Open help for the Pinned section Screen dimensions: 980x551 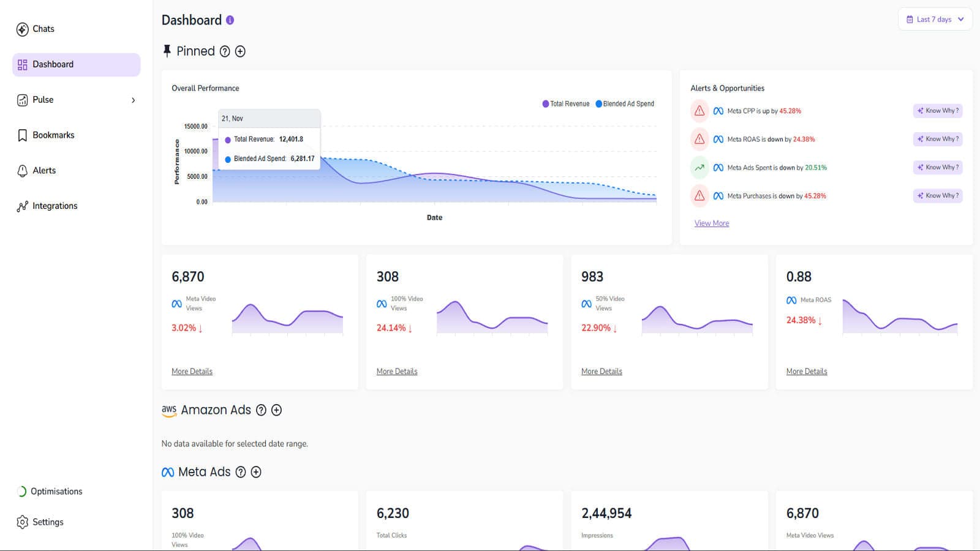click(225, 51)
